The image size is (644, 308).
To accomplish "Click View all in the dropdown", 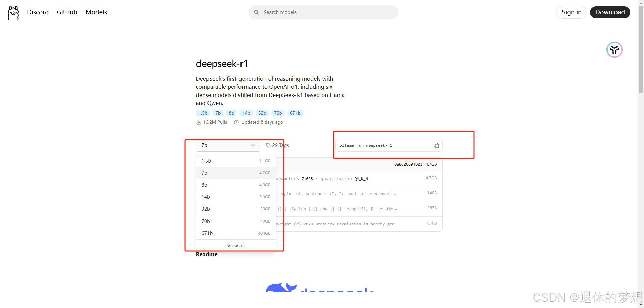I will 236,246.
